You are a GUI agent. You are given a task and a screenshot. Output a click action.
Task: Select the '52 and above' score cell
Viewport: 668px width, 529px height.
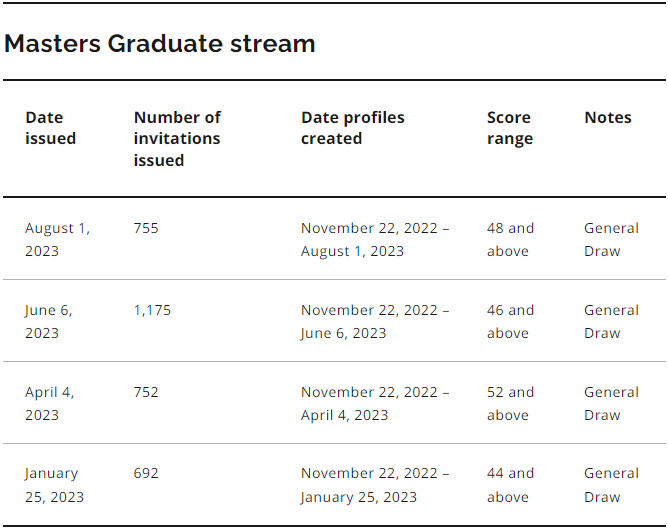510,403
